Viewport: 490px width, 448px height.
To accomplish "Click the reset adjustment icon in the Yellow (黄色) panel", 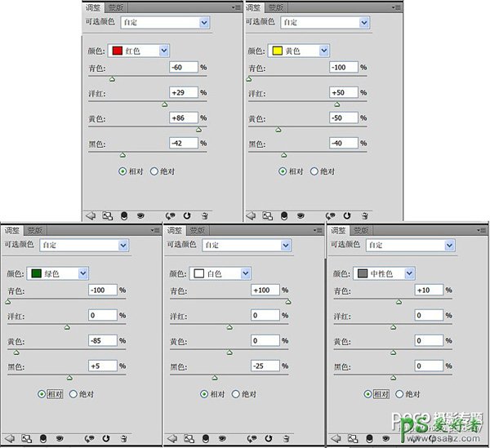I will [x=346, y=215].
